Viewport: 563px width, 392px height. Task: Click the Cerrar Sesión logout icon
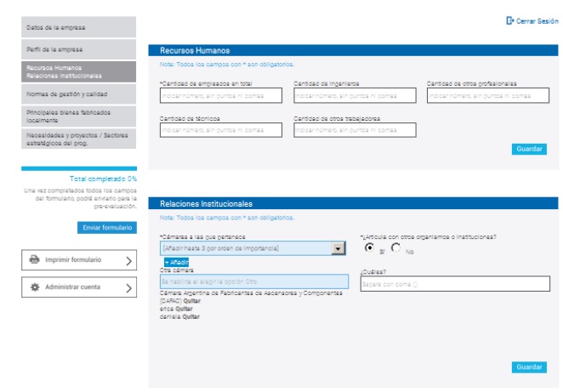coord(509,20)
